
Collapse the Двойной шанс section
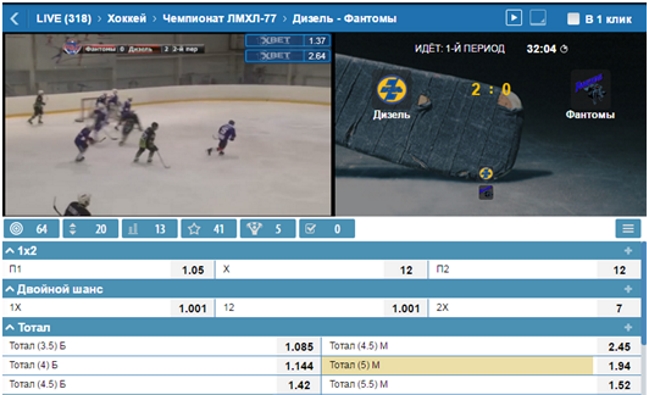point(9,289)
